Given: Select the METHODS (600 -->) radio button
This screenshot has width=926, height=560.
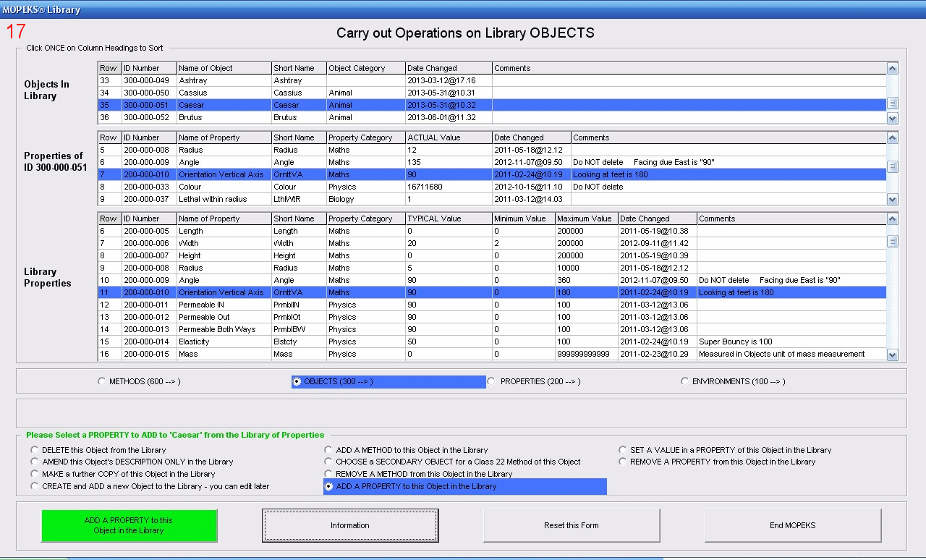Looking at the screenshot, I should [x=101, y=381].
